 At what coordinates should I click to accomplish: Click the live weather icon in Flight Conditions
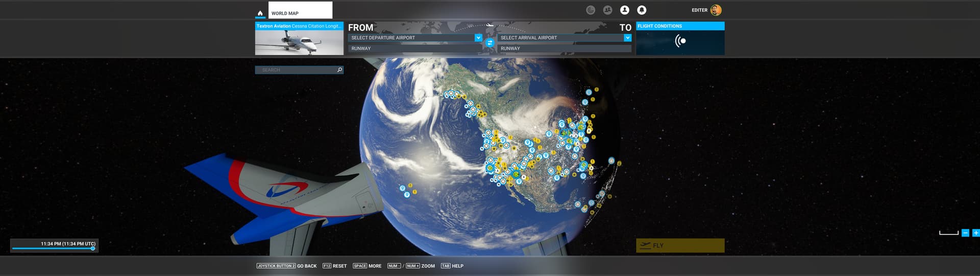click(680, 41)
